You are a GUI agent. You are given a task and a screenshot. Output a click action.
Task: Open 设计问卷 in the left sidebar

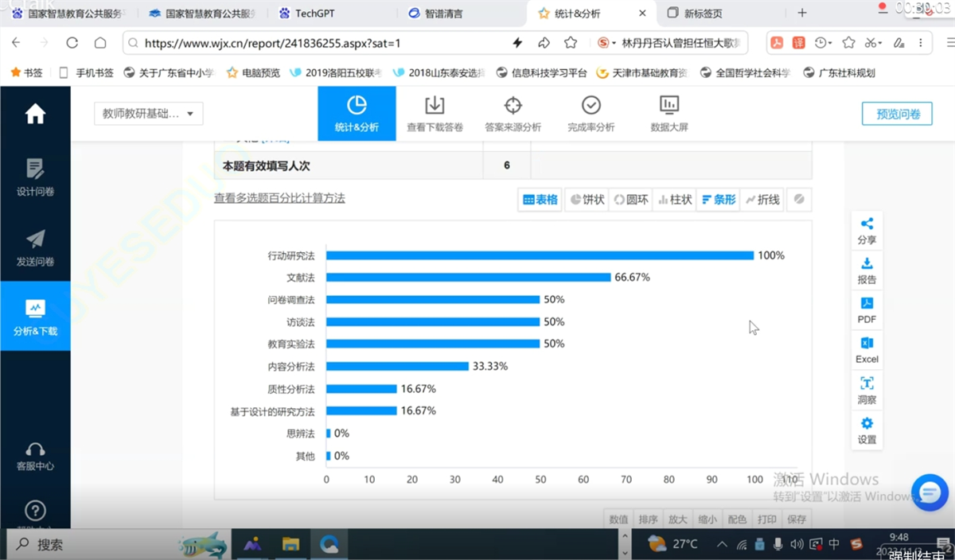(x=35, y=177)
